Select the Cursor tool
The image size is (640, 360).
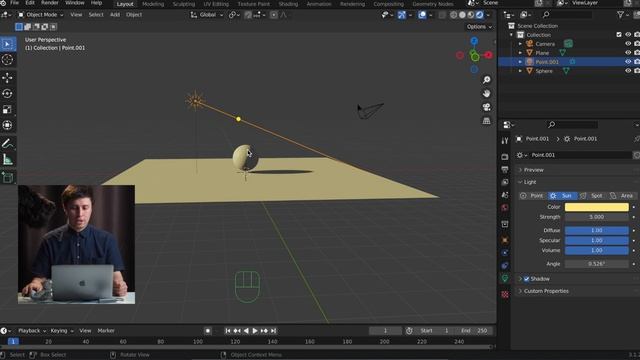coord(7,60)
